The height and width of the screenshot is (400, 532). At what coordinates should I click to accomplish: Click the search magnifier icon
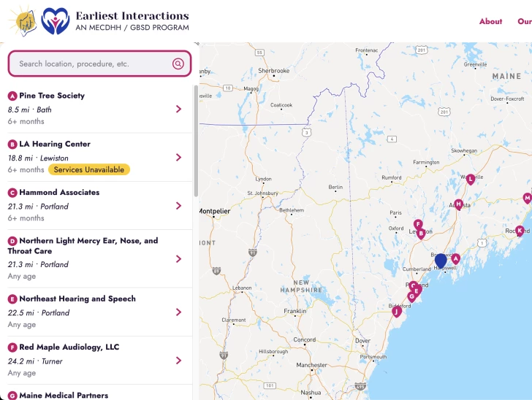pos(178,64)
